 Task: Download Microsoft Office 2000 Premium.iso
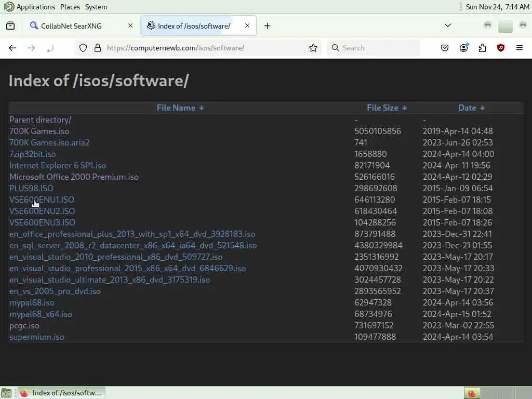coord(74,177)
